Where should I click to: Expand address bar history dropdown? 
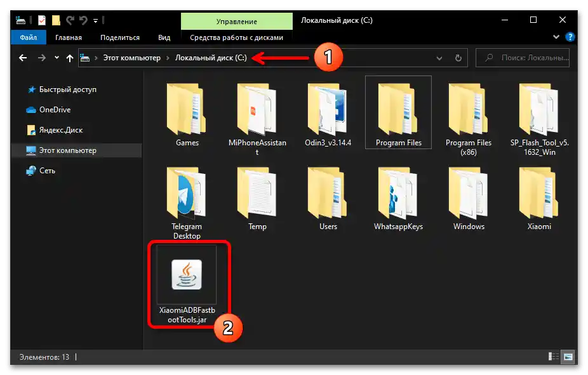[439, 58]
